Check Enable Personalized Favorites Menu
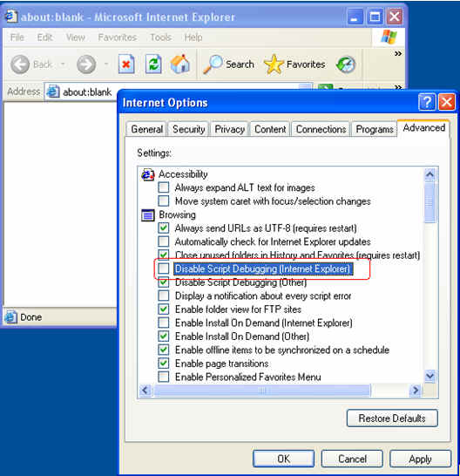This screenshot has height=476, width=460. pyautogui.click(x=164, y=377)
